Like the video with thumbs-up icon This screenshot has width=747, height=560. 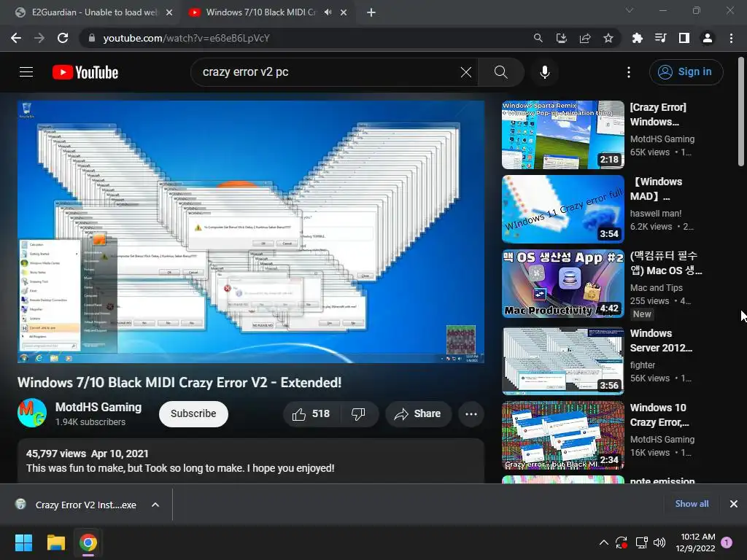click(x=311, y=414)
